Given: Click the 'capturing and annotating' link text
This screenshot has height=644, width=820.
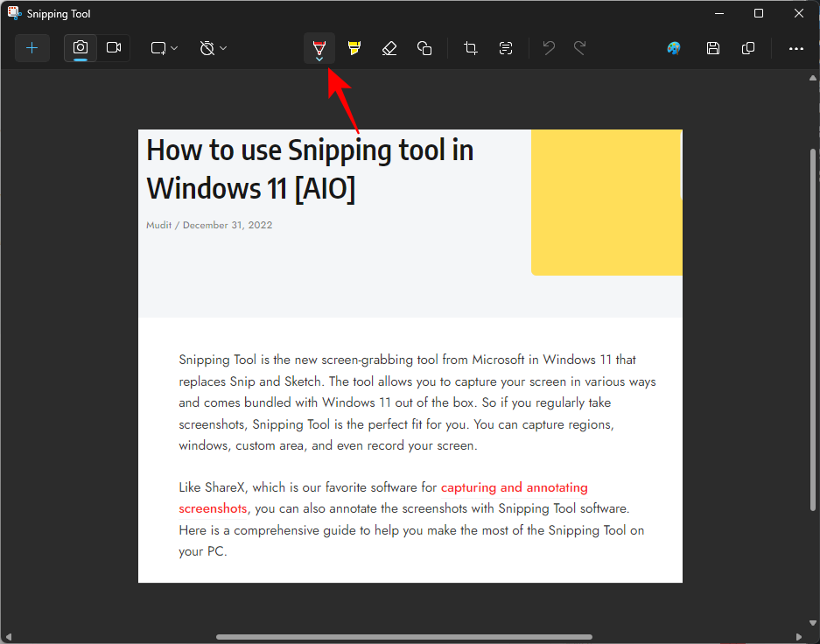Looking at the screenshot, I should coord(514,487).
